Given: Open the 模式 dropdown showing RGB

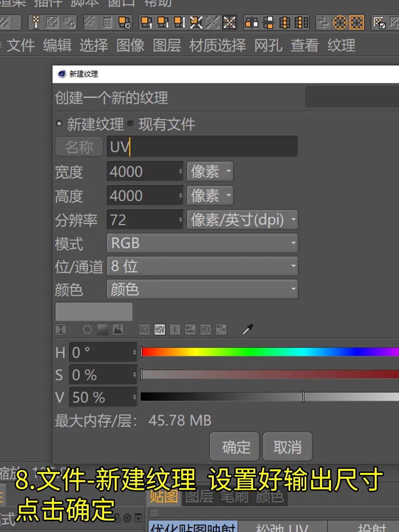Looking at the screenshot, I should tap(202, 243).
